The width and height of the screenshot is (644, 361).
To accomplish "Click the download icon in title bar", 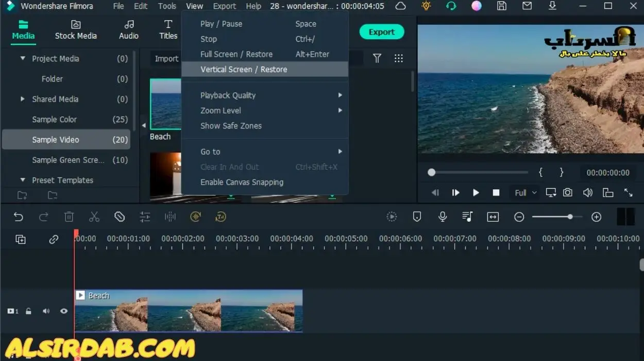I will pyautogui.click(x=552, y=6).
